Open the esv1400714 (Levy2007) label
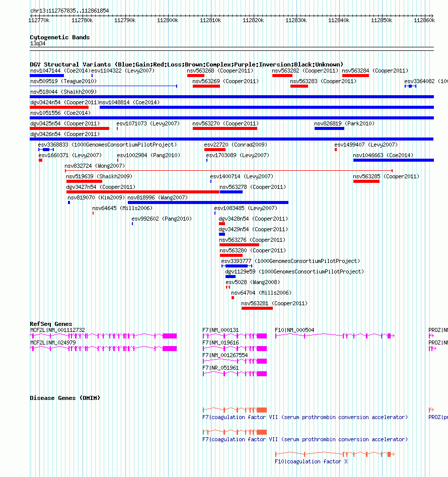Screen dimensions: 448x477 point(242,176)
